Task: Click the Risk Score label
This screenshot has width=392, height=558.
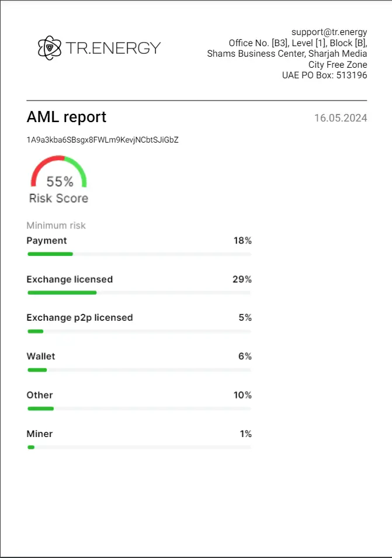Action: pos(59,199)
